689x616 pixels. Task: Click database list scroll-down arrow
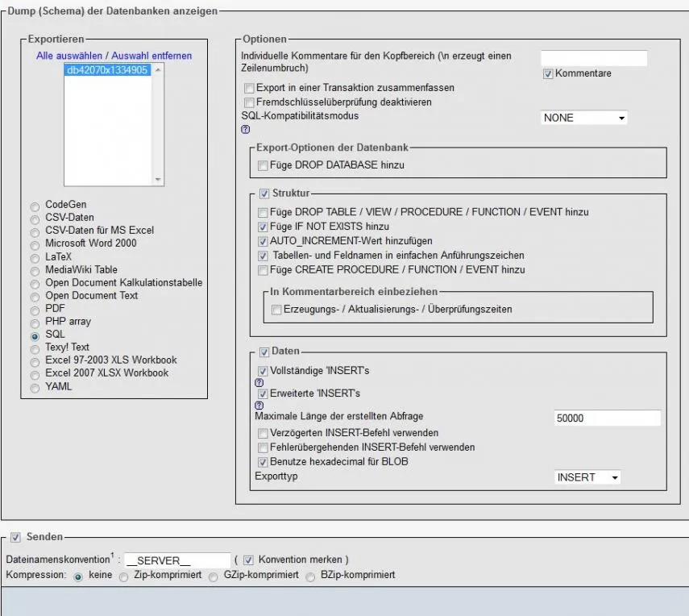pyautogui.click(x=158, y=179)
